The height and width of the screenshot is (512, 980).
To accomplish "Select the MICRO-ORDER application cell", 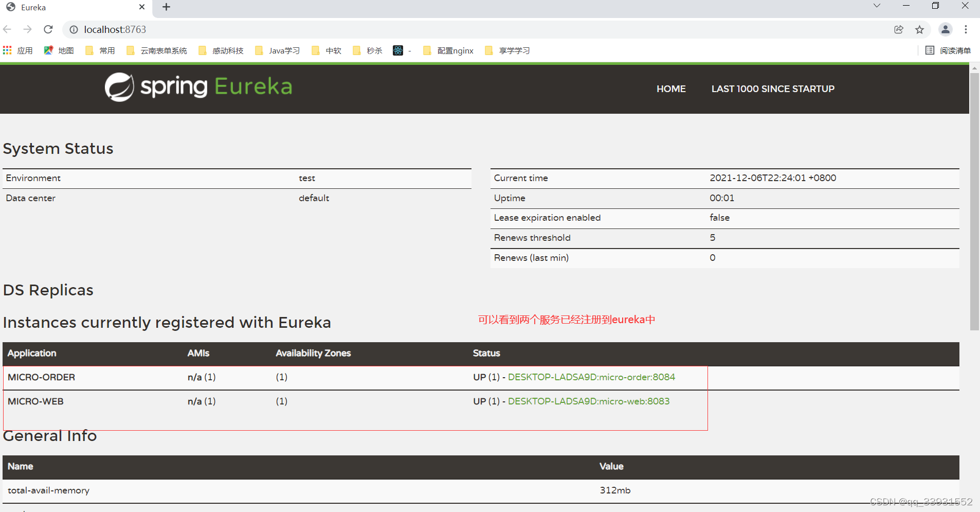I will pyautogui.click(x=41, y=377).
